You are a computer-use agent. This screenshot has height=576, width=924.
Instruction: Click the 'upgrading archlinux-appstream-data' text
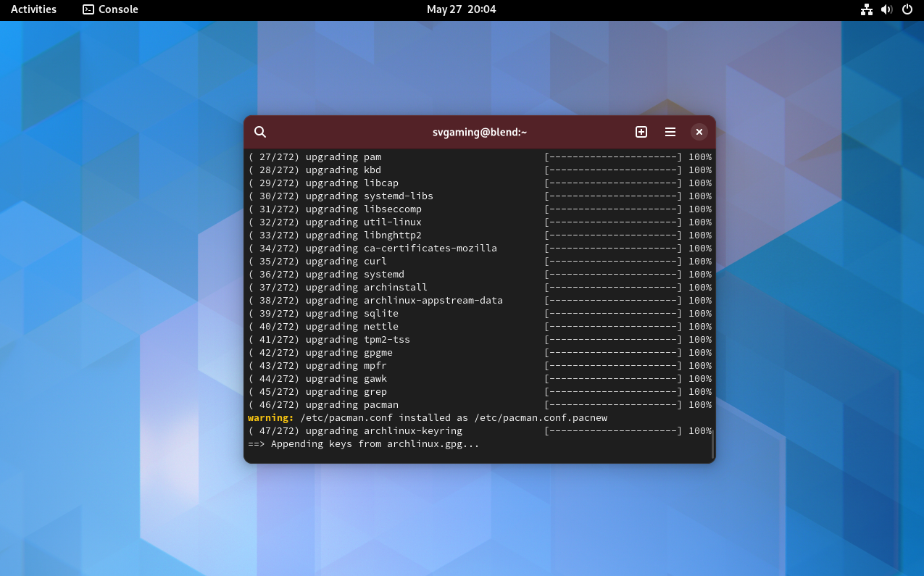pyautogui.click(x=404, y=301)
